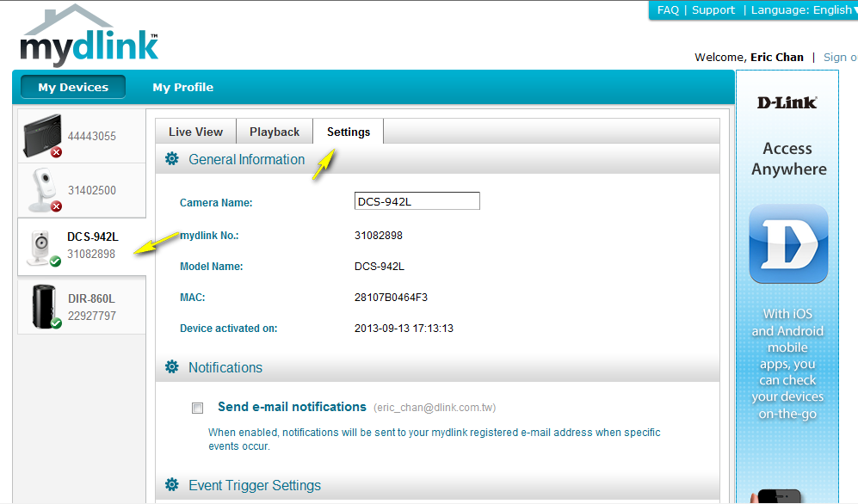Enable Send e-mail notifications checkbox
The image size is (858, 504).
198,409
